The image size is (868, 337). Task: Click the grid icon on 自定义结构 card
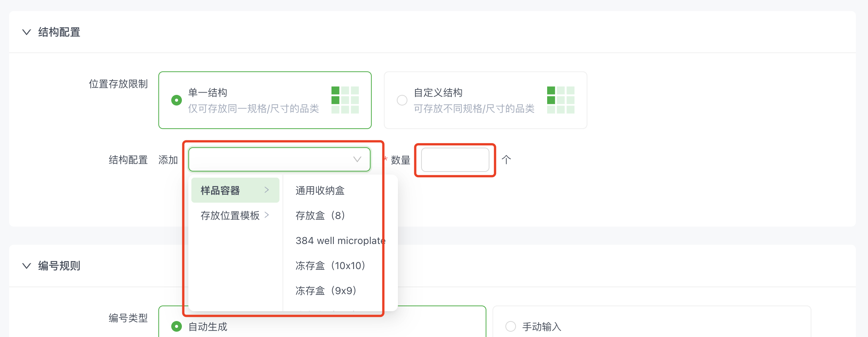point(561,100)
